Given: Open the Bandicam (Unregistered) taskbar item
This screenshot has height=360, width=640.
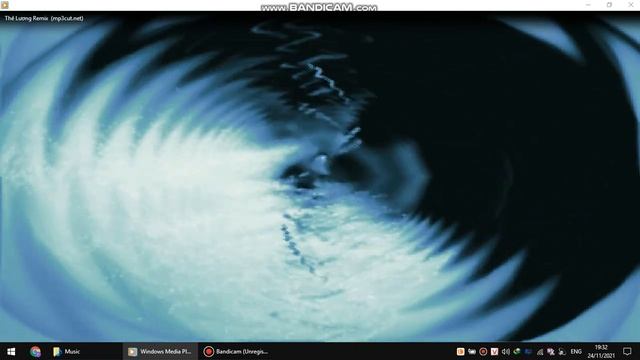Looking at the screenshot, I should pos(237,351).
